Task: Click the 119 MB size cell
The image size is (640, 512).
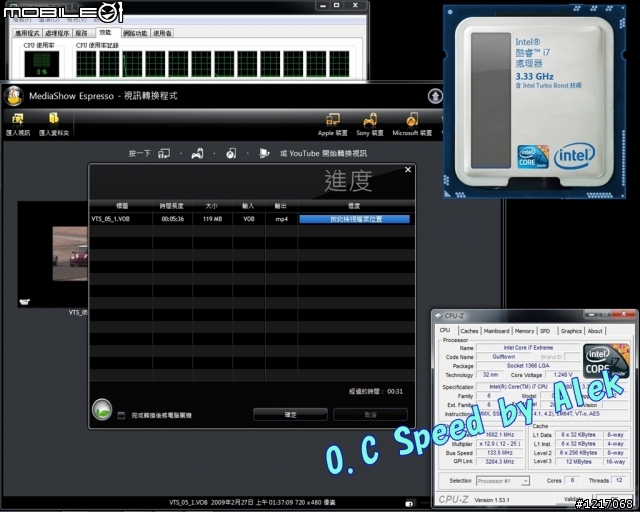Action: (x=213, y=219)
